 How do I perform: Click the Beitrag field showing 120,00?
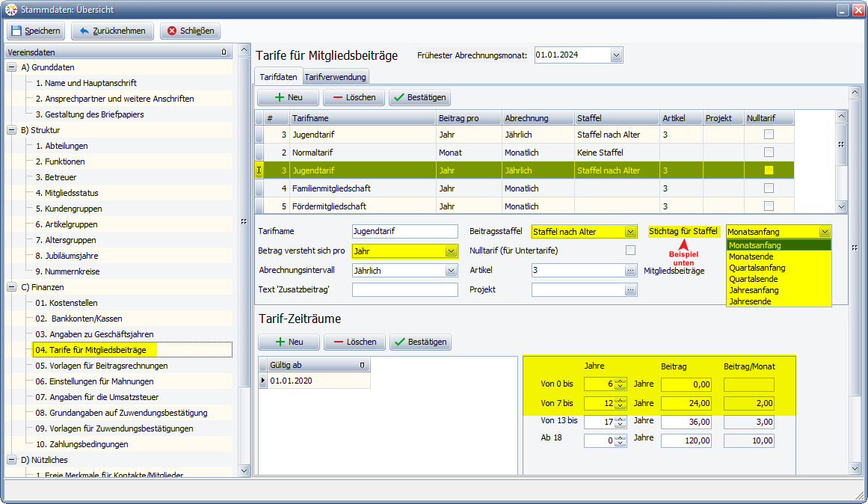[686, 441]
